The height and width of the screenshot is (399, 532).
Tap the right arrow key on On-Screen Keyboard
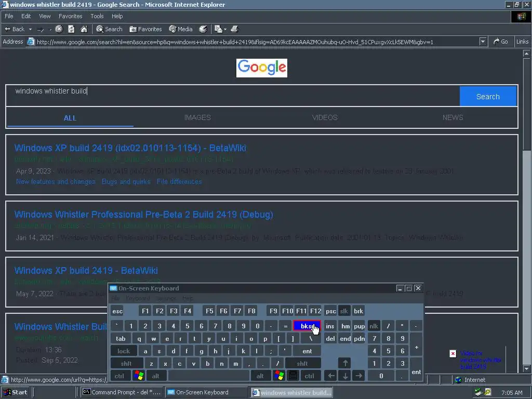click(x=359, y=376)
